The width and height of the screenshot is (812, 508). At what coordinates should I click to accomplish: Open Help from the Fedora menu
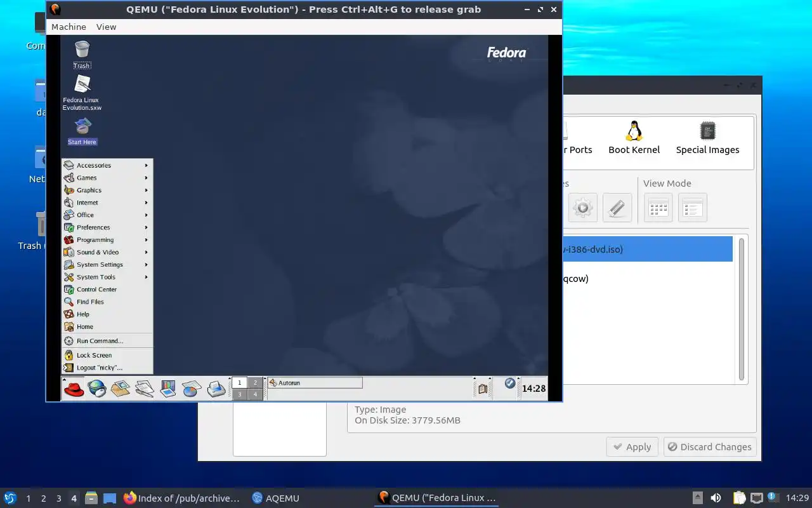(107, 314)
